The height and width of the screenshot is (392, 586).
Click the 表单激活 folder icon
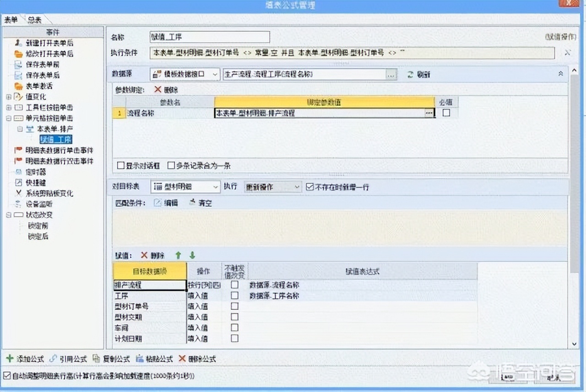18,86
